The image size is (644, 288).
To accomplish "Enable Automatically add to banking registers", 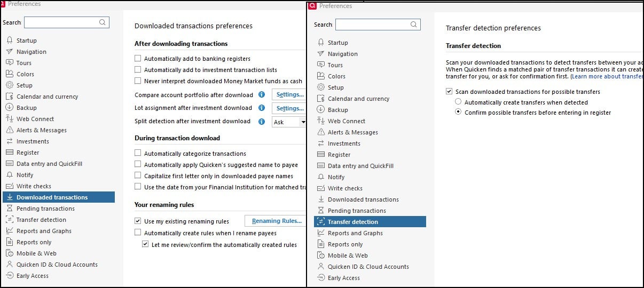I will (138, 59).
